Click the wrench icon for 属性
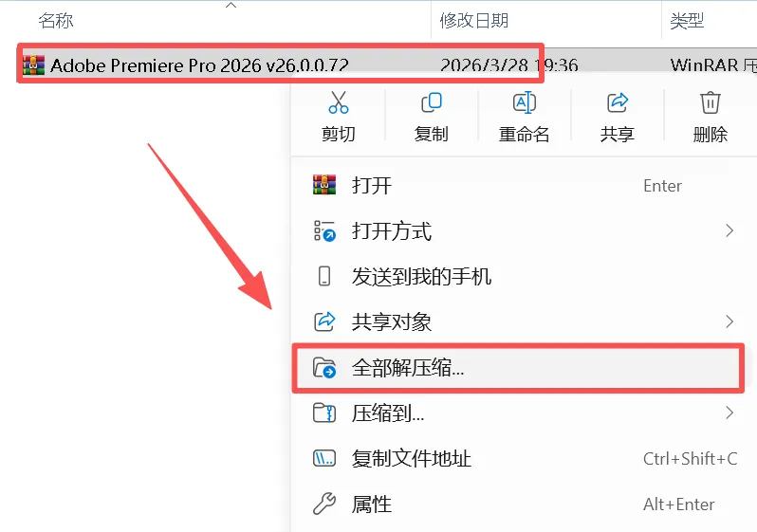The height and width of the screenshot is (532, 757). pyautogui.click(x=323, y=504)
